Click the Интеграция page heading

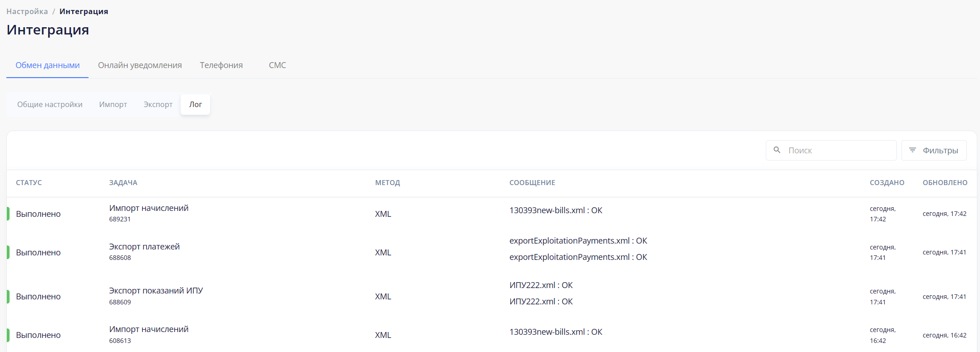48,30
